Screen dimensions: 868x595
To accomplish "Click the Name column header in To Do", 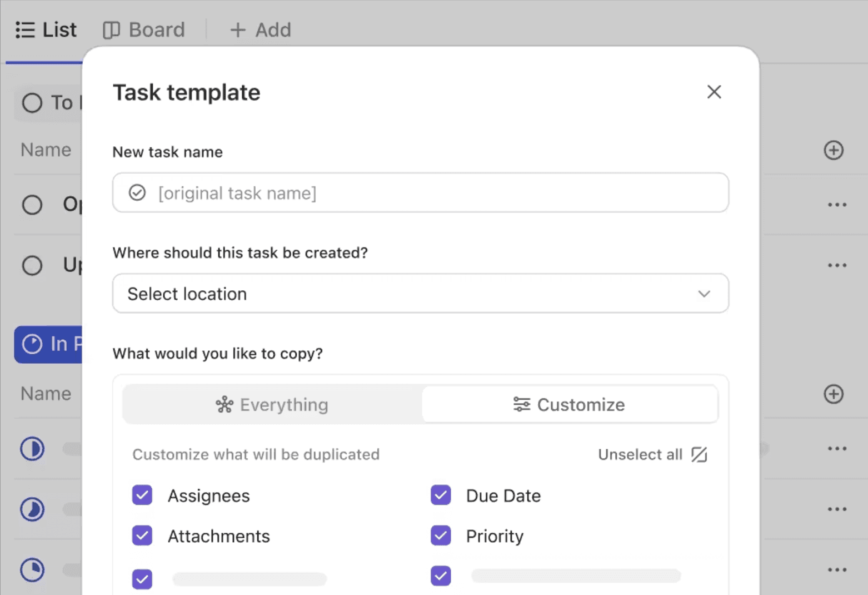I will coord(46,150).
